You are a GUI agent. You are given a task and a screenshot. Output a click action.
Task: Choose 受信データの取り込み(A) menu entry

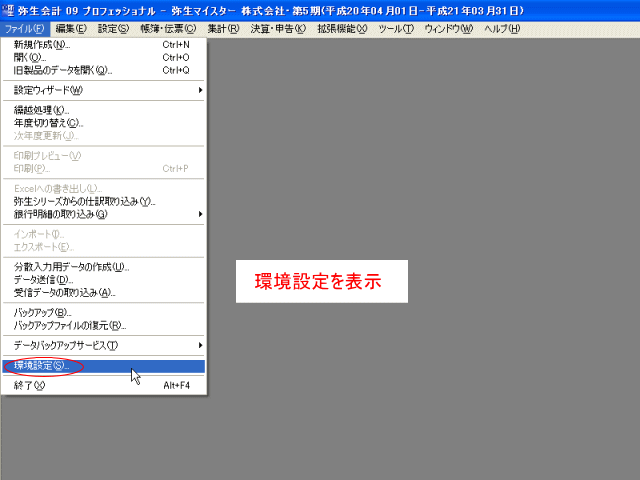tap(104, 293)
